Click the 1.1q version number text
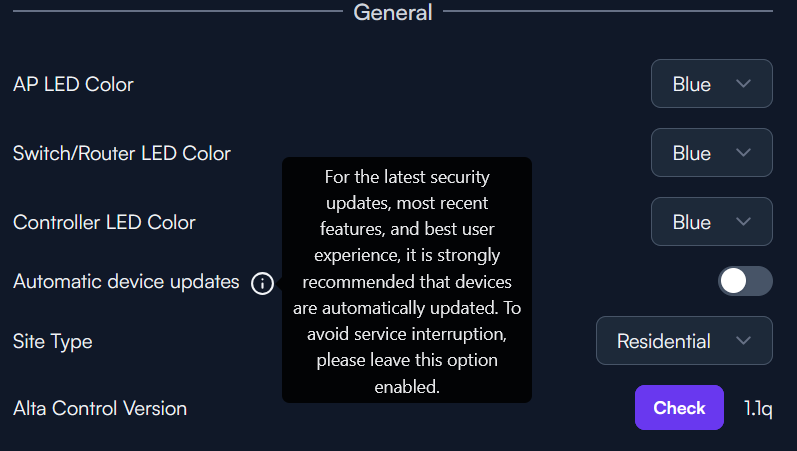797x451 pixels. pos(758,408)
